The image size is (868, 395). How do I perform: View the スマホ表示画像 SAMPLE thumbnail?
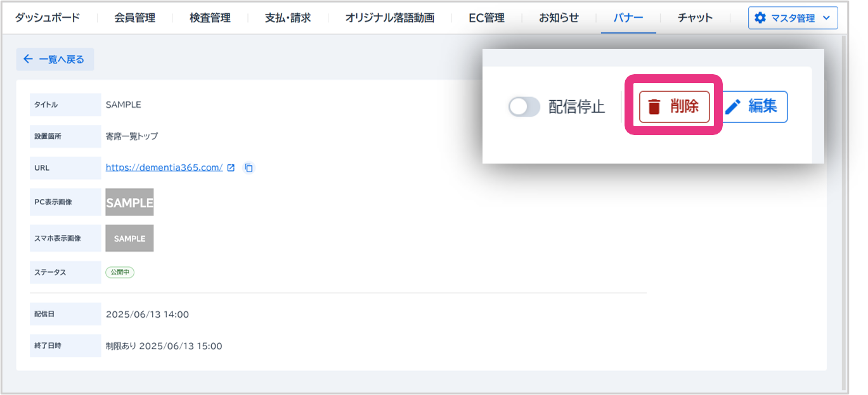pyautogui.click(x=129, y=238)
